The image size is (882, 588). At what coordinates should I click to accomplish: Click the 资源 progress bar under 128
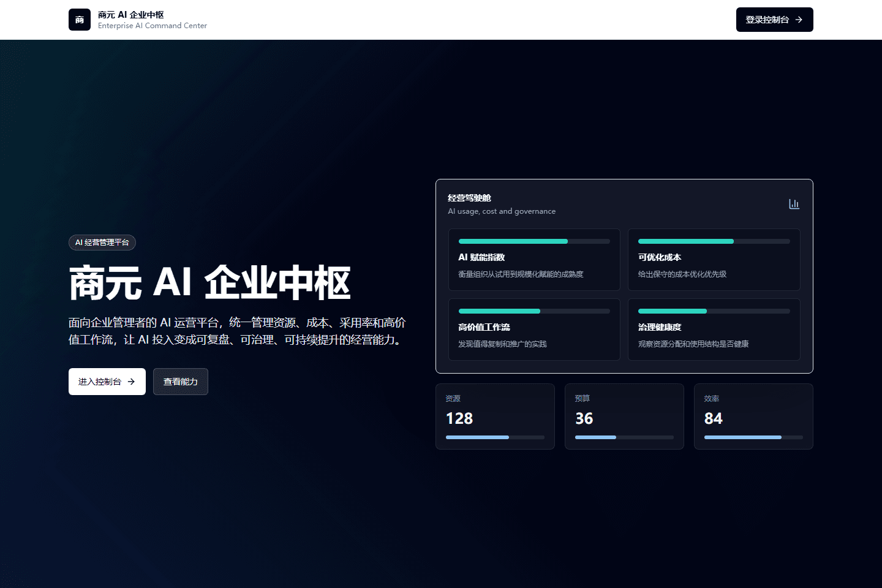click(x=495, y=437)
